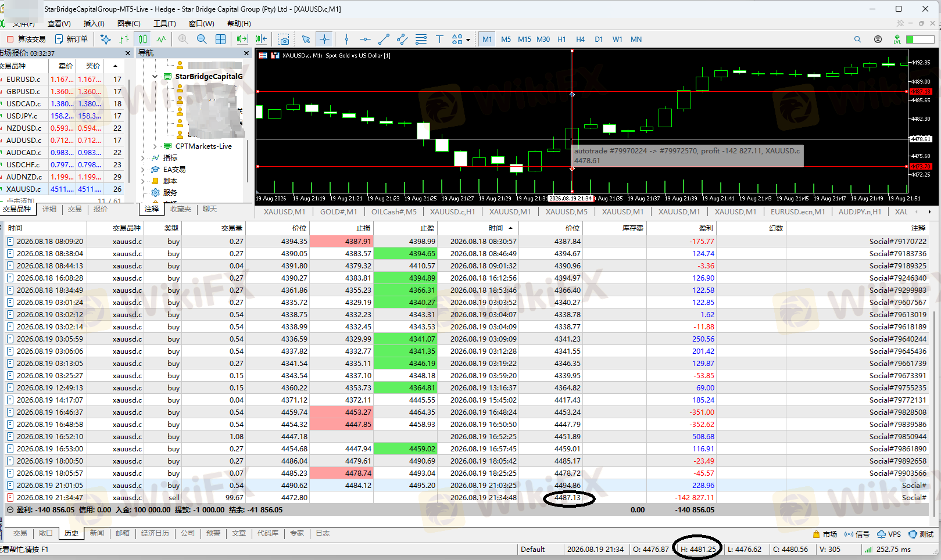The width and height of the screenshot is (941, 560).
Task: Click the green connection progress bar
Action: click(x=920, y=39)
